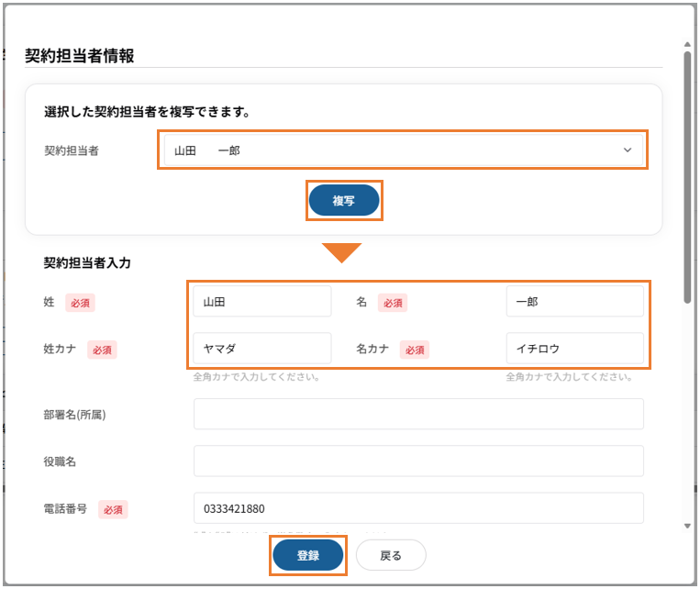Click the 選択した契約担当者を複写できます。 text
Screen dimensions: 700x589
coord(147,112)
